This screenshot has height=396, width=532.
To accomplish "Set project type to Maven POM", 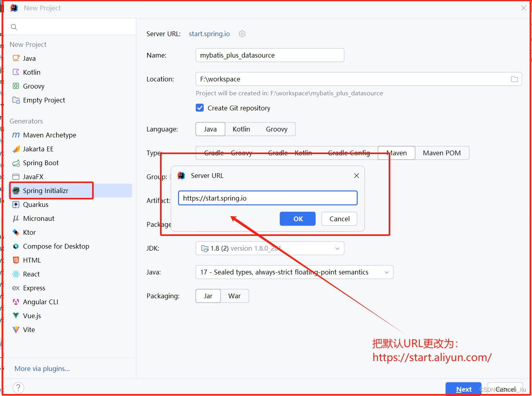I will tap(442, 153).
